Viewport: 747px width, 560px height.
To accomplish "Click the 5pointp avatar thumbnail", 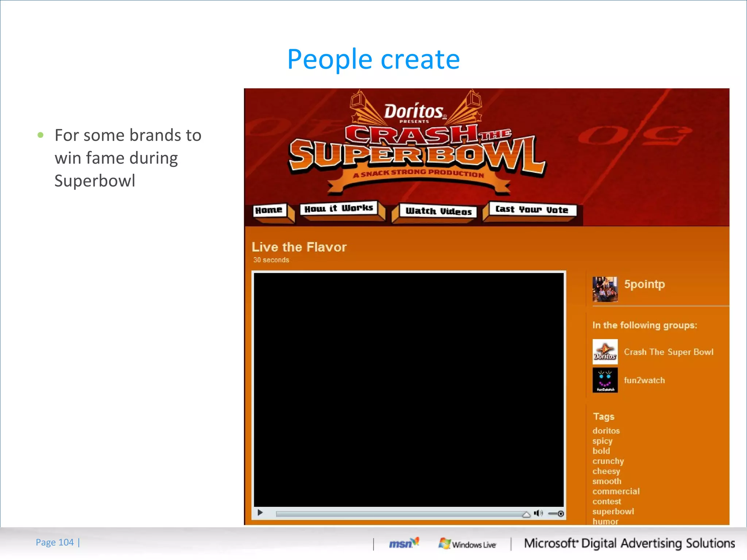I will (605, 289).
